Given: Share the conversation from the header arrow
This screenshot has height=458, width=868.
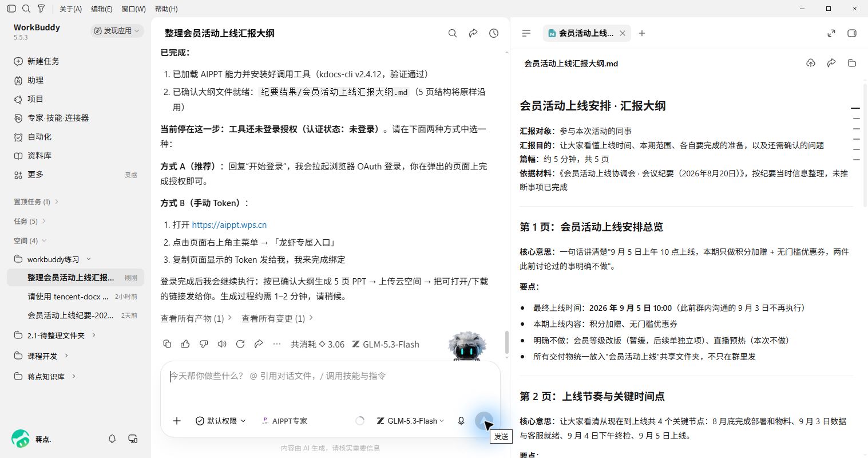Looking at the screenshot, I should coord(473,33).
